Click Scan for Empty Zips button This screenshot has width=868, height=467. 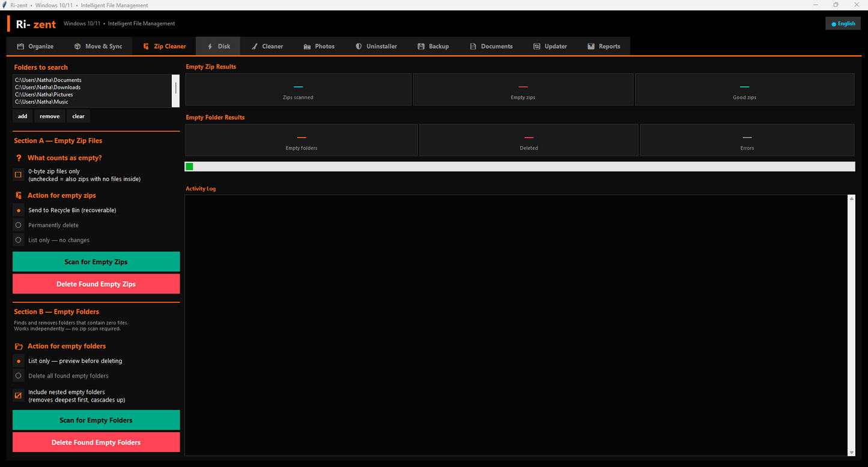[96, 261]
